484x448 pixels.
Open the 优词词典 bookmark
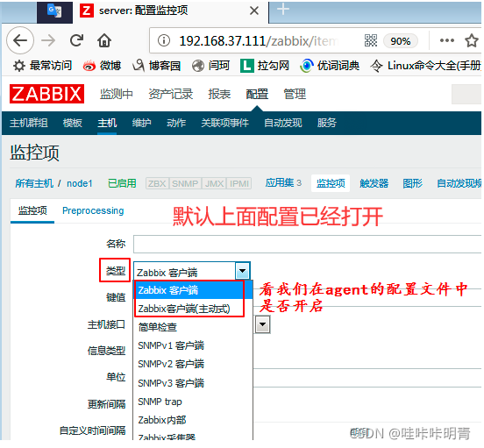330,66
